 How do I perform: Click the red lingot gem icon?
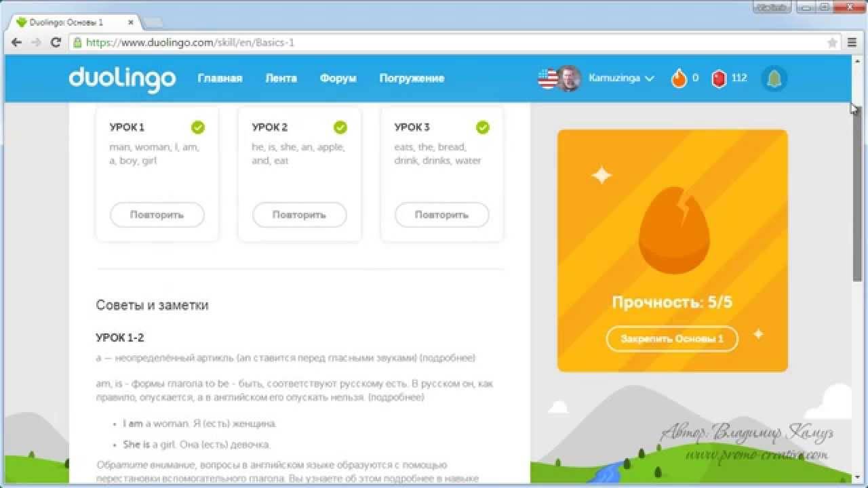pos(719,79)
